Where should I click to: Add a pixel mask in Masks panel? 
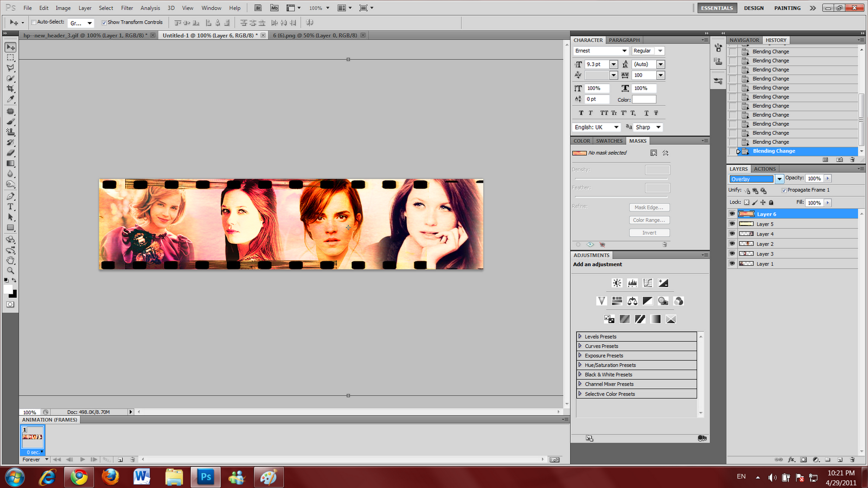654,153
